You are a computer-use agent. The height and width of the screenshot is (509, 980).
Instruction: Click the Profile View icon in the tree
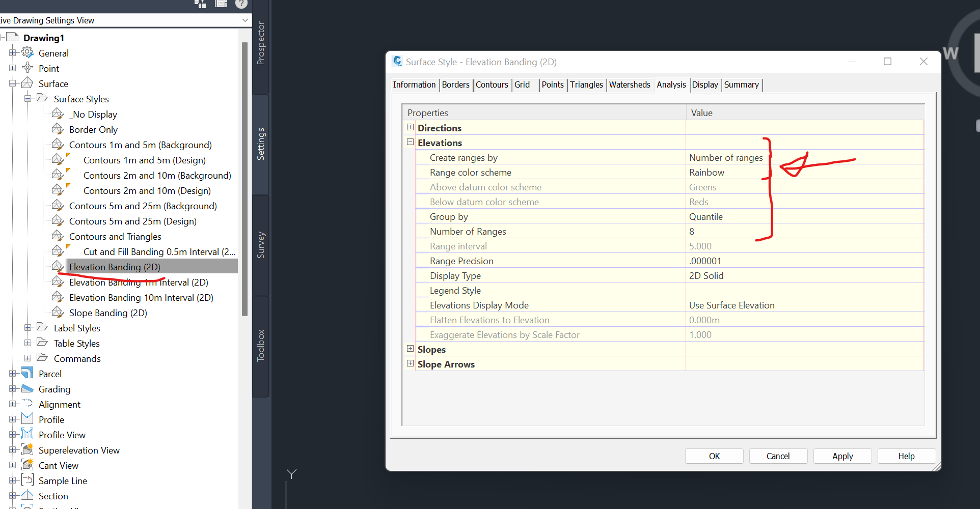click(x=27, y=434)
